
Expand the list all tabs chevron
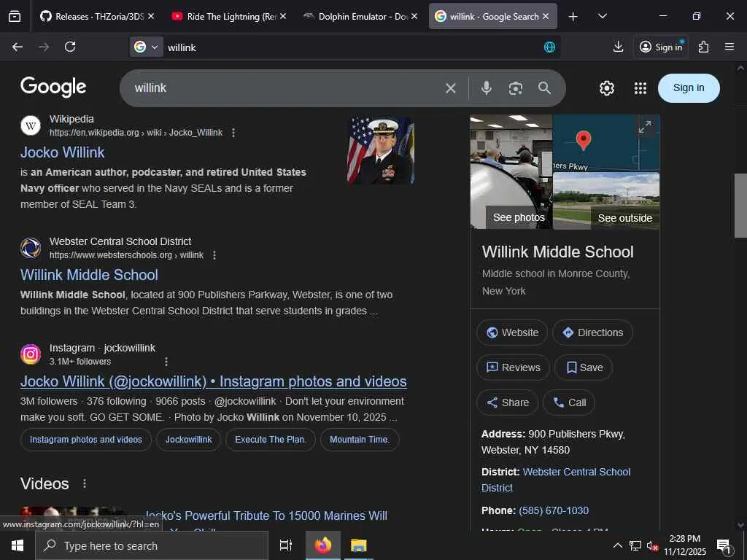coord(602,16)
